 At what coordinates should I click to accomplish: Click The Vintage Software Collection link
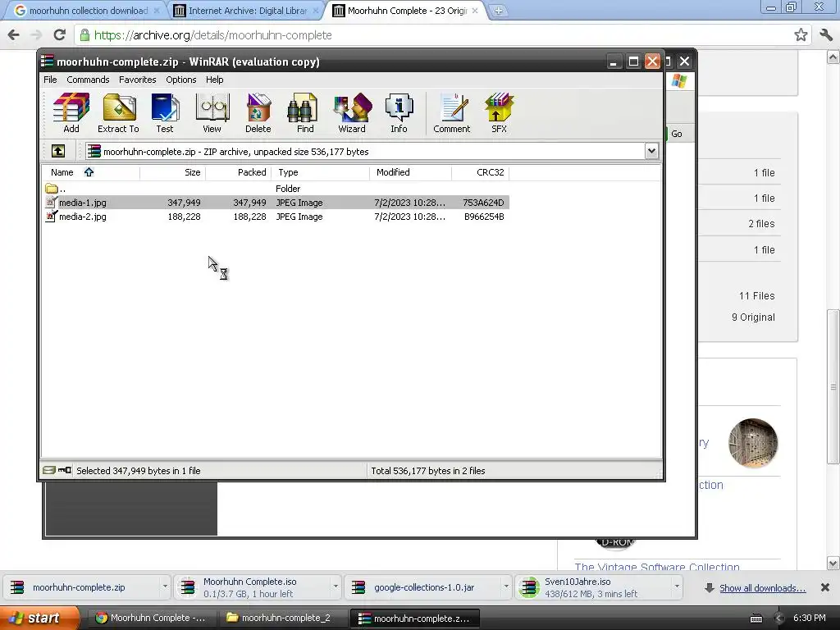pyautogui.click(x=657, y=567)
